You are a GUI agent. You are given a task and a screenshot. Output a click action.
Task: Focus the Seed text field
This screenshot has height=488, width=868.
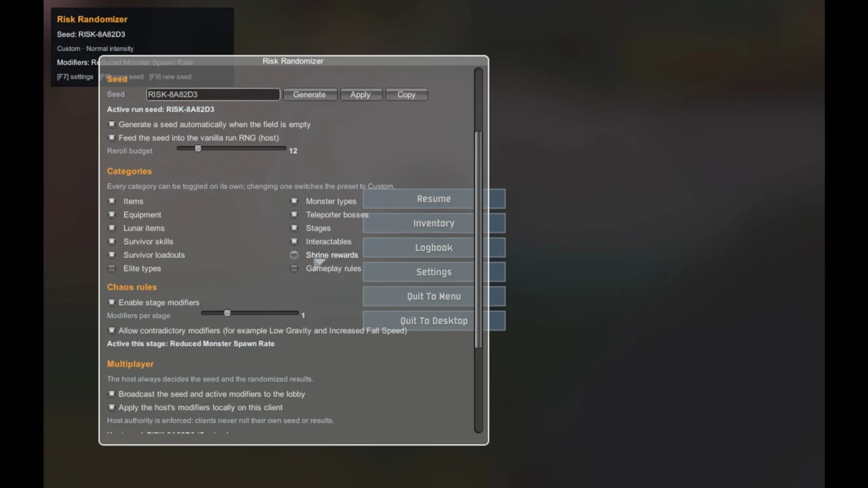click(x=213, y=94)
